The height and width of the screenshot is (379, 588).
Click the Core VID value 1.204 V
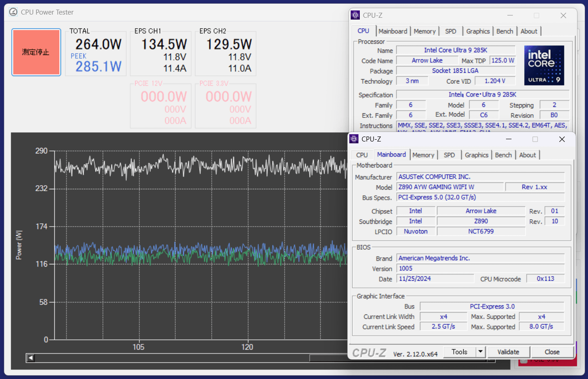tap(495, 81)
